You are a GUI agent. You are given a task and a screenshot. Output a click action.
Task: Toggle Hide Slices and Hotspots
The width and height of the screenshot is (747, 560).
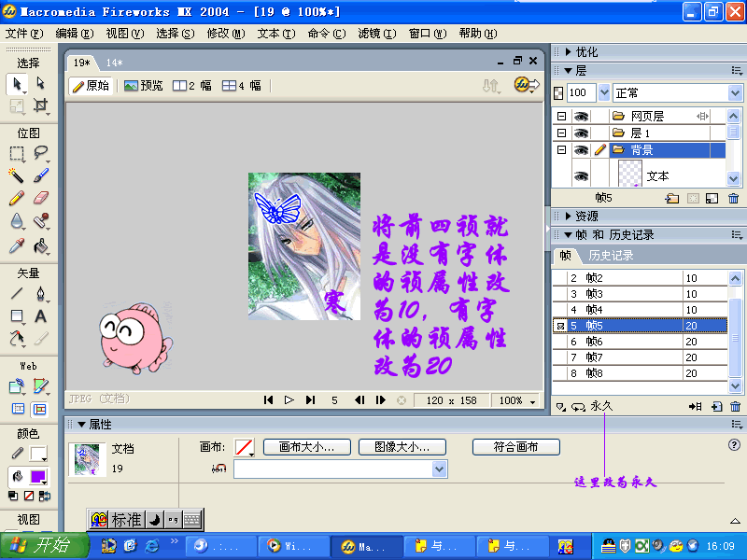(x=18, y=409)
